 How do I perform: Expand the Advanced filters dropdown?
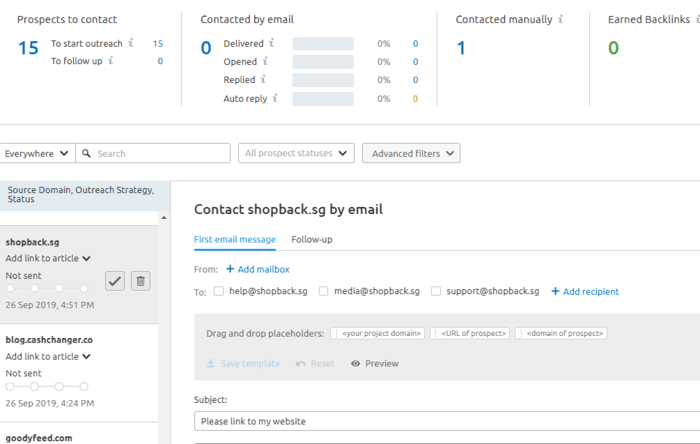(411, 153)
